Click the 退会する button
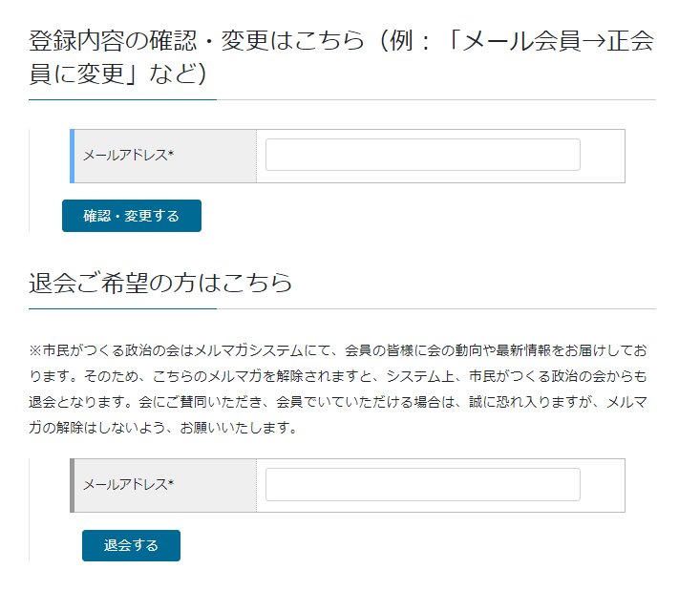Screen dimensions: 700x612 131,545
